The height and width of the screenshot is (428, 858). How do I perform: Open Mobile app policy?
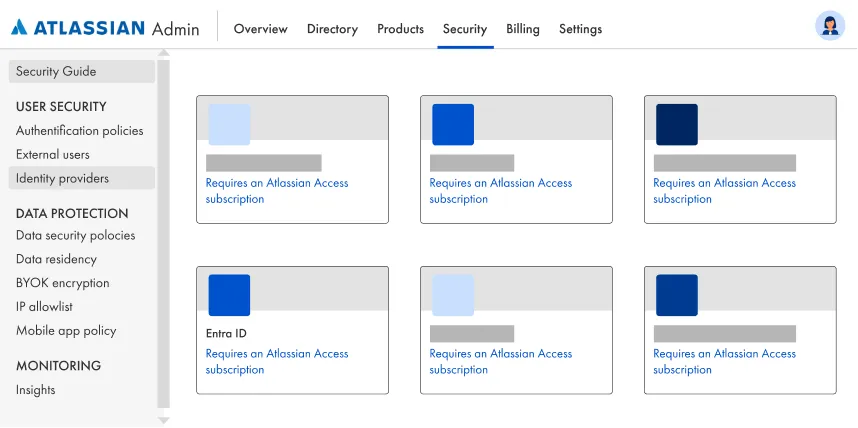66,331
